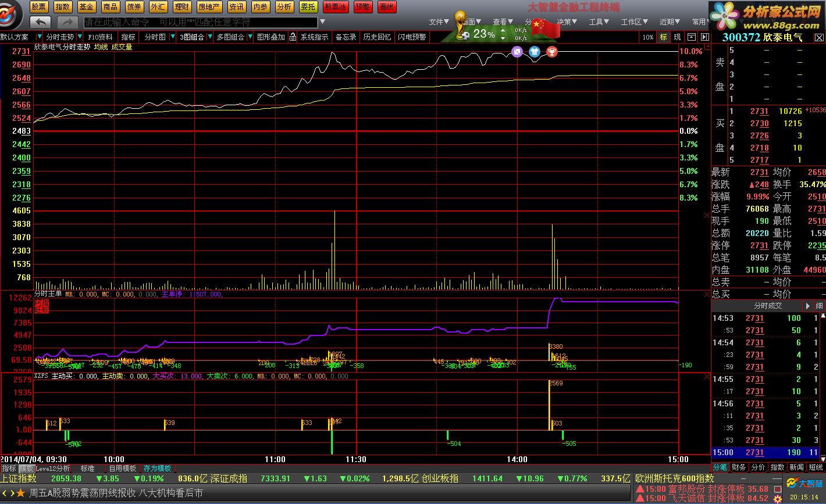
Task: Switch to the 财务 tab
Action: tap(739, 467)
